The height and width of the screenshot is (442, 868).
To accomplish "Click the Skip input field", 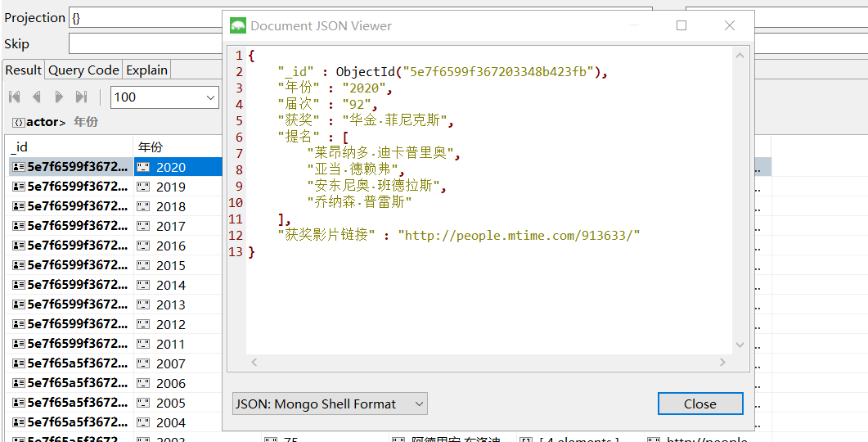I will (145, 43).
